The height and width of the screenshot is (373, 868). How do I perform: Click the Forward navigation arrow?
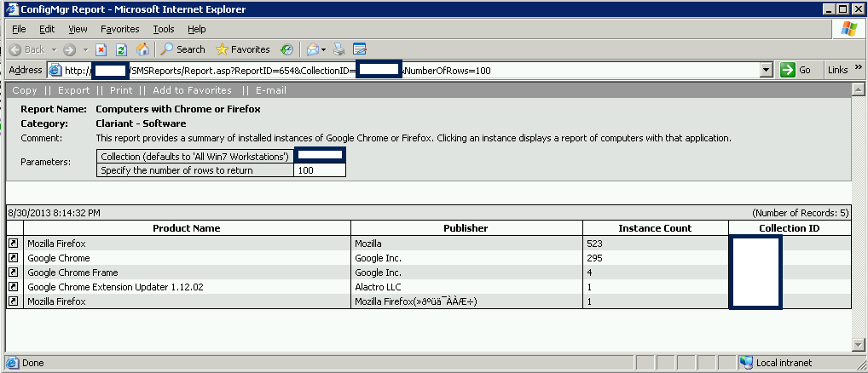pos(69,49)
